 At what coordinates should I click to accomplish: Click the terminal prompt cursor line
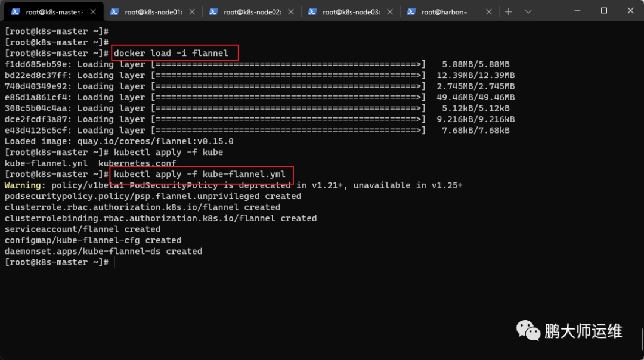pyautogui.click(x=60, y=262)
